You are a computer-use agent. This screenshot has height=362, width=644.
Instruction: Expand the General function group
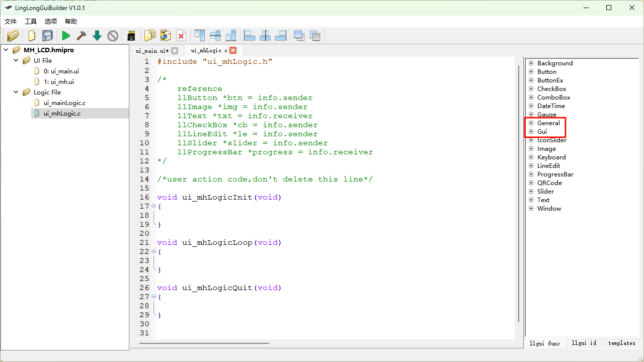click(531, 123)
